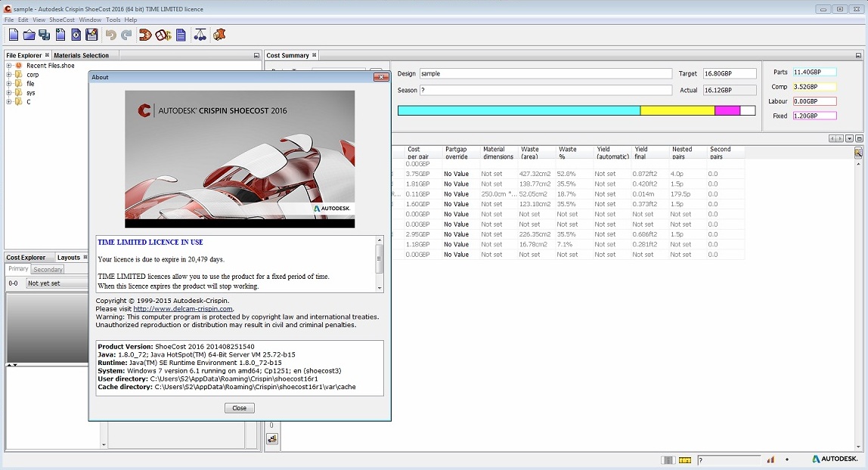Open the Help menu
This screenshot has height=470, width=868.
[131, 20]
